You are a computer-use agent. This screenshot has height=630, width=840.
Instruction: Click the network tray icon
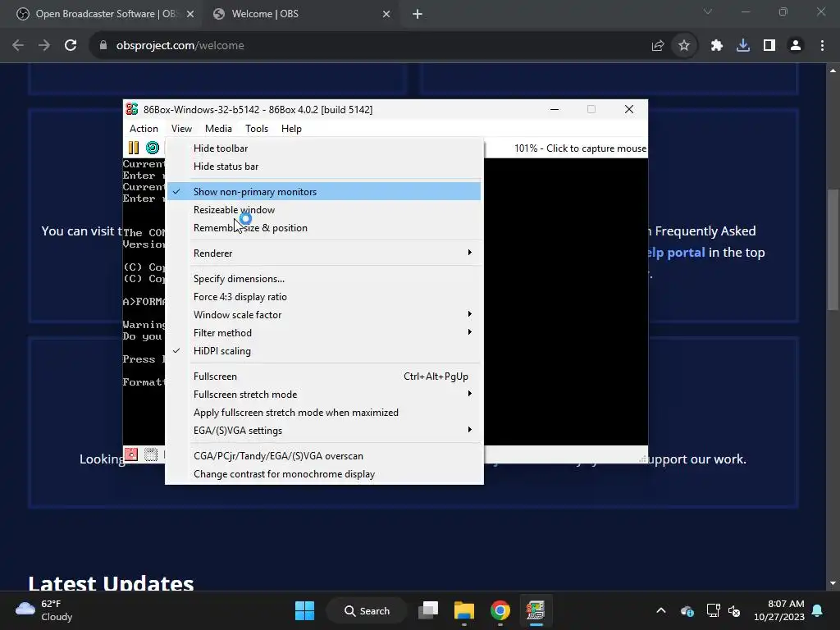coord(713,610)
